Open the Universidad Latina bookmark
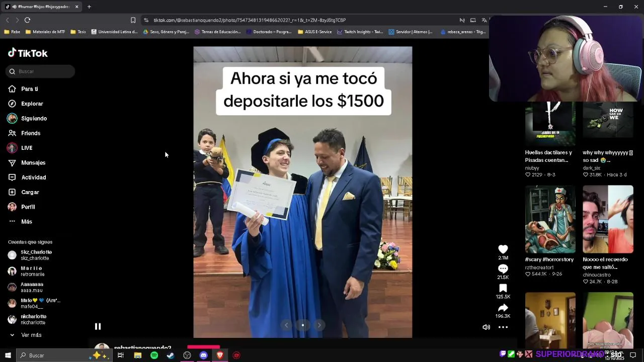The height and width of the screenshot is (362, 644). [x=114, y=32]
